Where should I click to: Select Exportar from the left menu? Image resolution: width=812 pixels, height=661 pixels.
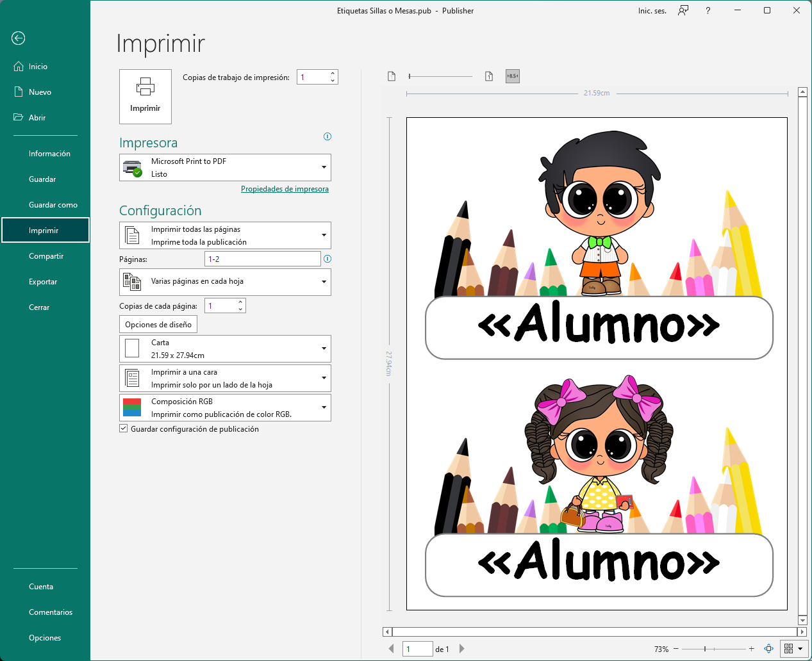[x=43, y=282]
